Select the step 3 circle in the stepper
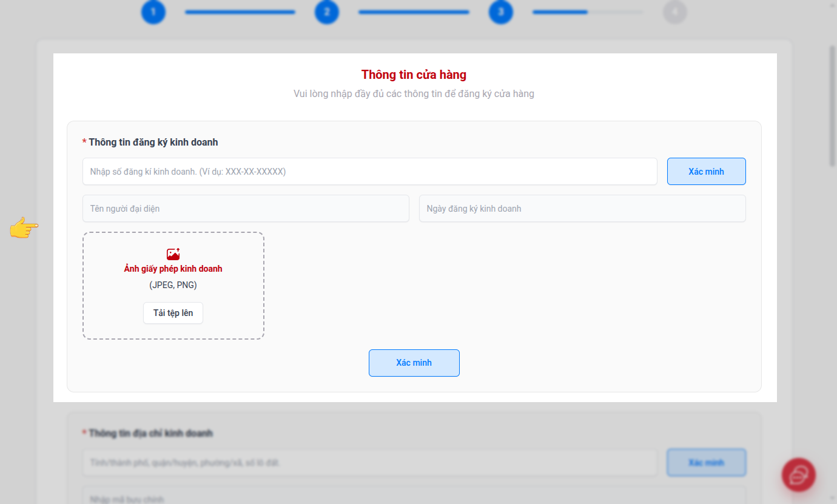 [x=501, y=12]
